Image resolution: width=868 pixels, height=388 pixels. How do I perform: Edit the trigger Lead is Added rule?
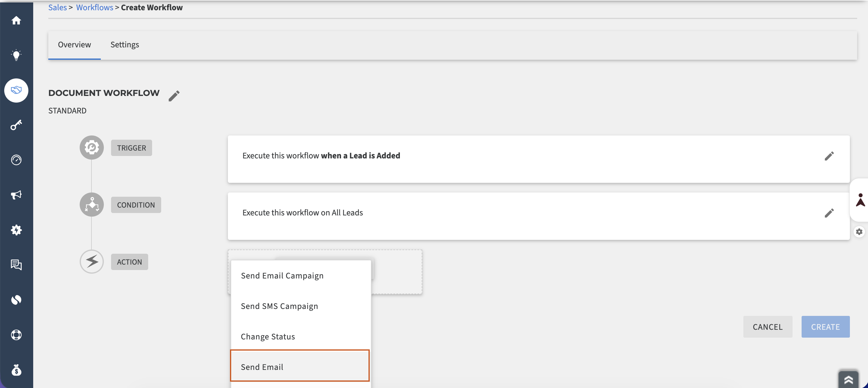(x=829, y=156)
